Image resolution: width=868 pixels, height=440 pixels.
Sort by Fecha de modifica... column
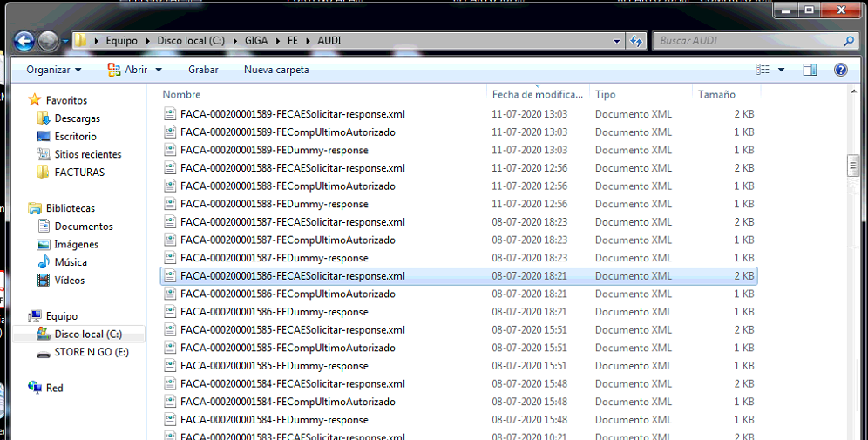(538, 95)
